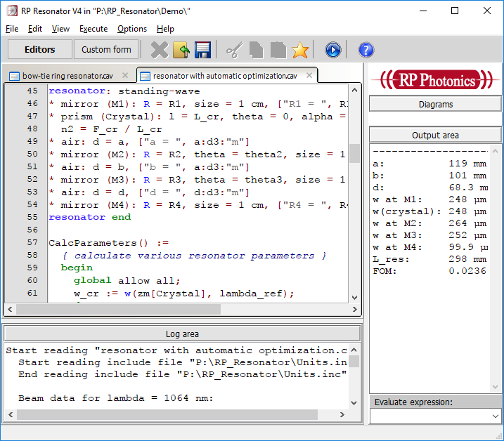The image size is (504, 441).
Task: Click the scissors cut icon
Action: pyautogui.click(x=235, y=50)
